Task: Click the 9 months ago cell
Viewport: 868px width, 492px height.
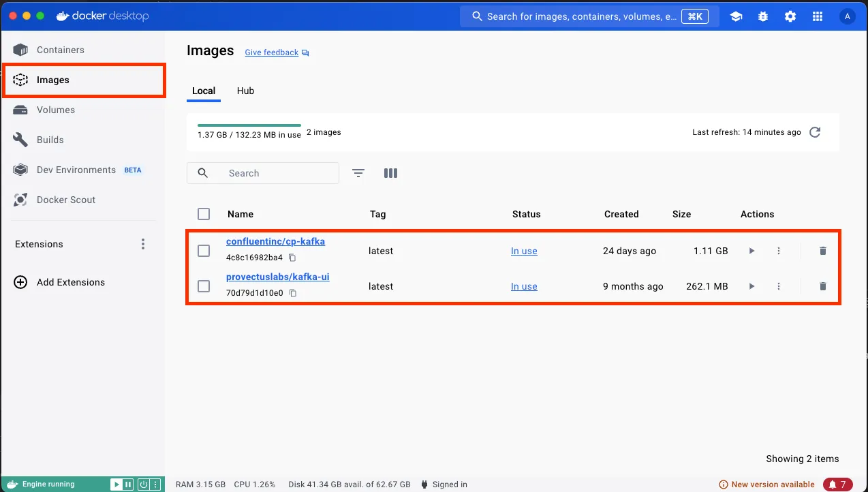Action: pyautogui.click(x=633, y=286)
